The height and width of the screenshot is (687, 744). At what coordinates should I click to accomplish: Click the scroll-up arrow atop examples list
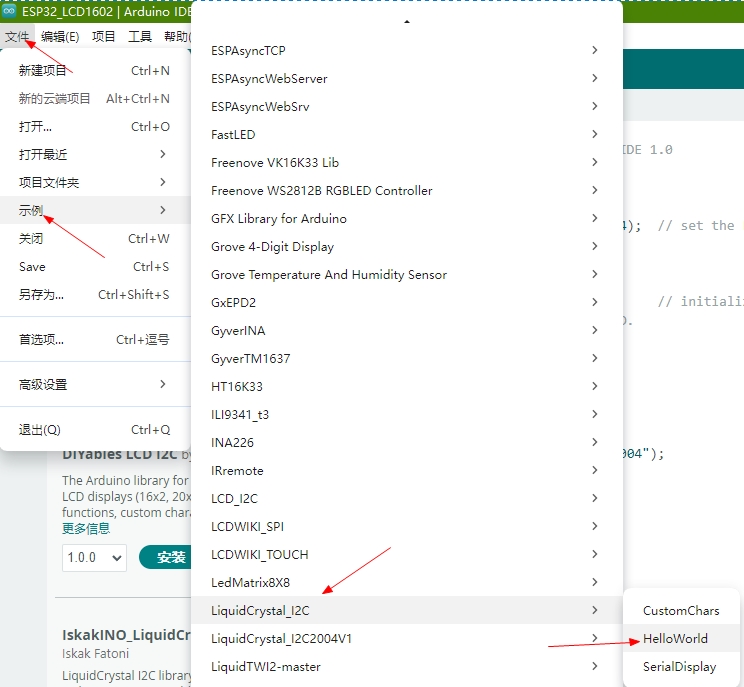pos(407,21)
